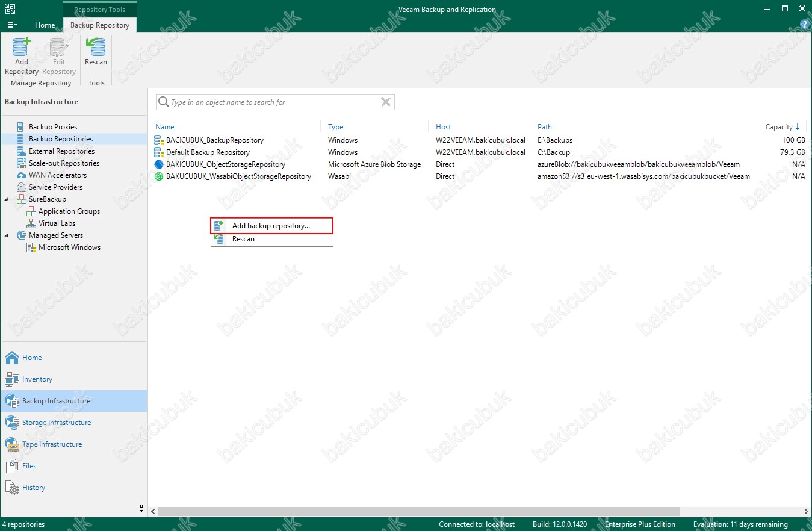This screenshot has height=531, width=812.
Task: Click the BAKUCUBUK_WasabiObjectStorageRepository Wasabi icon
Action: click(159, 176)
